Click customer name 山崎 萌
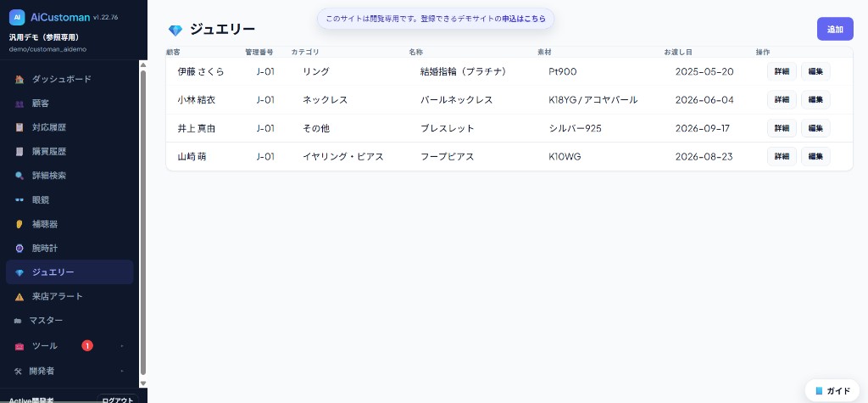 (192, 156)
